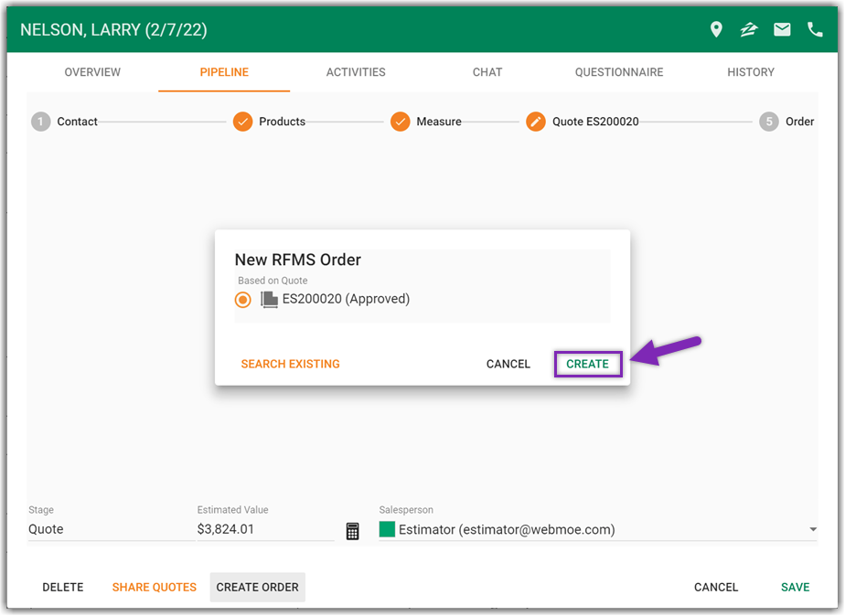Click the Contact step circle

pos(40,122)
